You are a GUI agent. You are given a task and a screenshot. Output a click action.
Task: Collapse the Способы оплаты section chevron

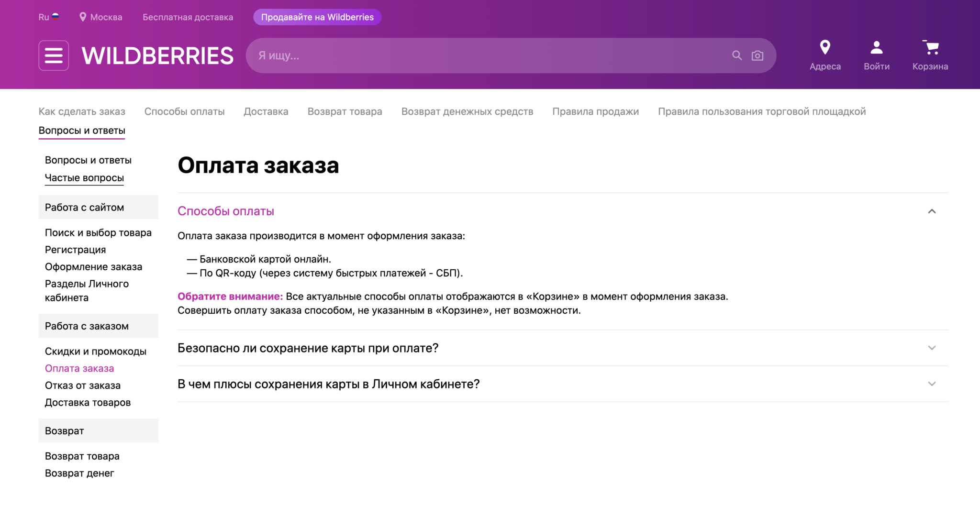pyautogui.click(x=932, y=211)
